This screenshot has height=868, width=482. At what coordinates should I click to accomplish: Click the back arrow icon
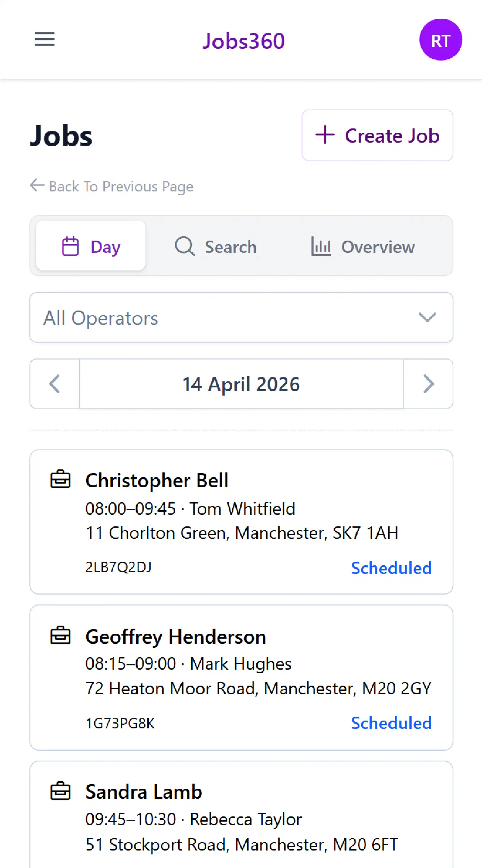tap(37, 185)
